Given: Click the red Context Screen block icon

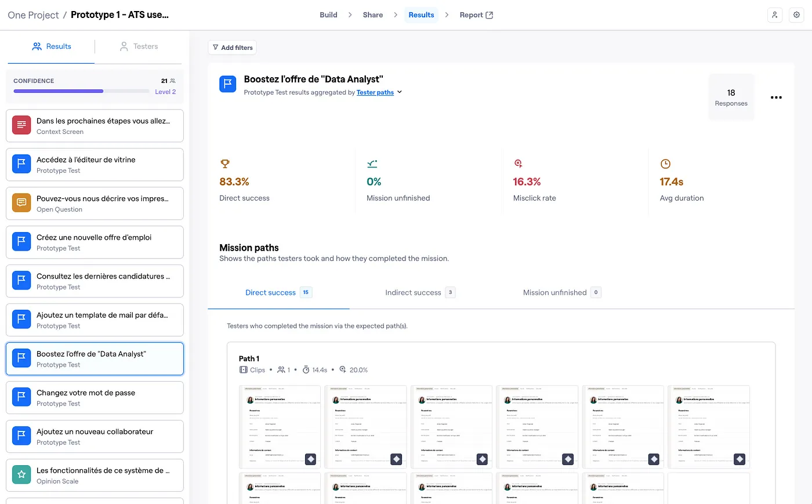Looking at the screenshot, I should click(x=21, y=125).
